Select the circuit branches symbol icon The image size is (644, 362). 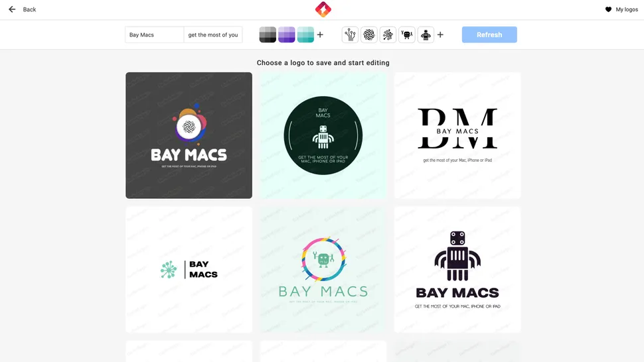350,34
